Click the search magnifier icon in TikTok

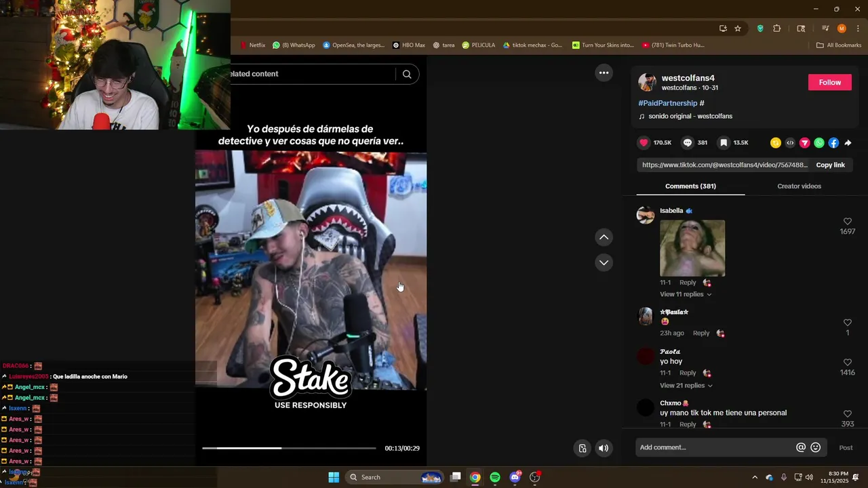[x=407, y=75]
